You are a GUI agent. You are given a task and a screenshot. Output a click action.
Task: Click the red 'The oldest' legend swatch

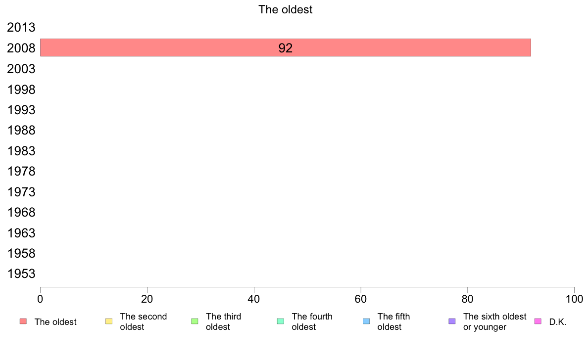[x=23, y=321]
